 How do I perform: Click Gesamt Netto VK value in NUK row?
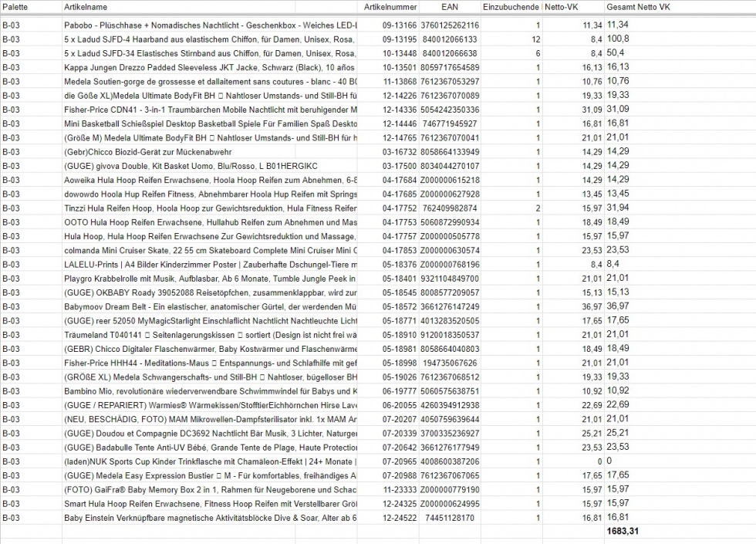click(609, 461)
